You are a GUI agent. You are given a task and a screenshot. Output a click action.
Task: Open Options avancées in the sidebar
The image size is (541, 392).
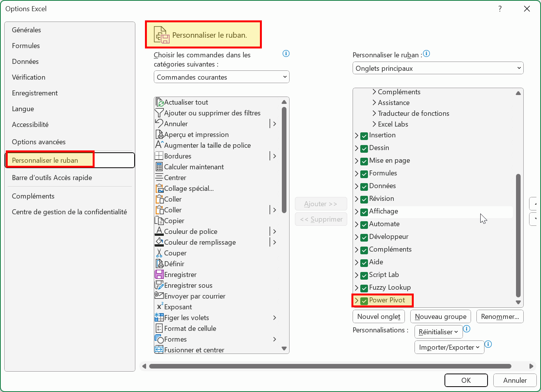(x=70, y=142)
